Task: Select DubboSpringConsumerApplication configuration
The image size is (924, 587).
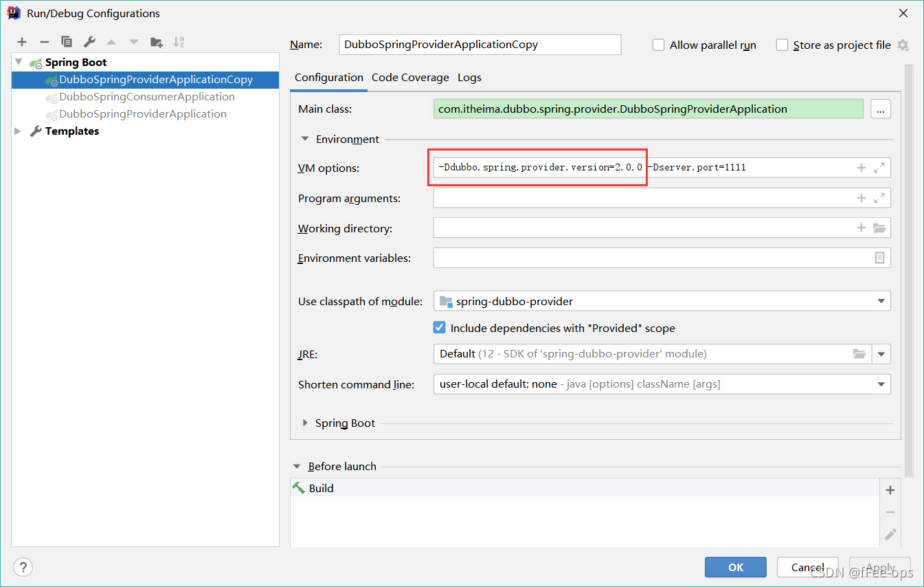Action: pyautogui.click(x=145, y=97)
